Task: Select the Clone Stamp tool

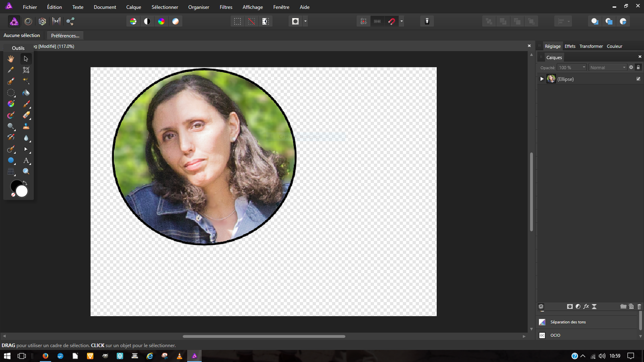Action: 26,126
